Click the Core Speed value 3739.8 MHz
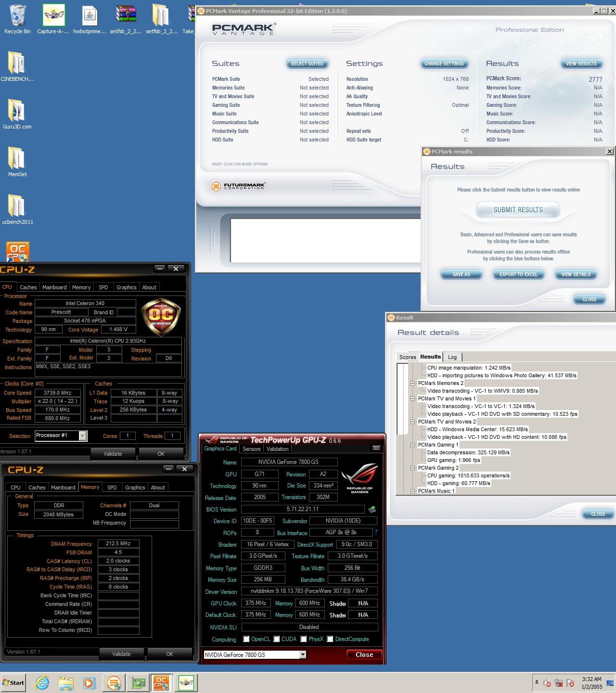This screenshot has height=693, width=616. point(58,393)
